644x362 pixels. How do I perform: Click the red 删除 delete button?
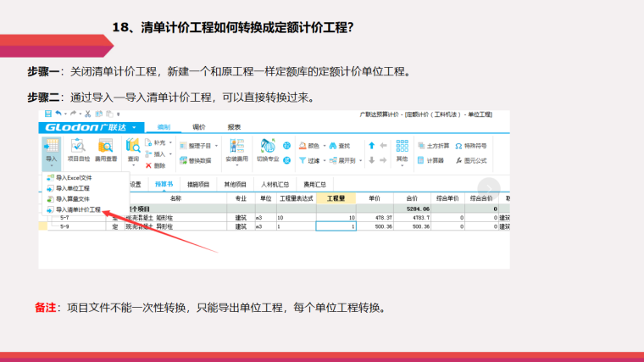coord(155,166)
